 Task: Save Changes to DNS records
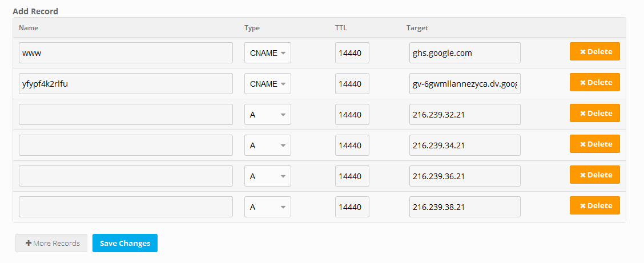(x=125, y=243)
